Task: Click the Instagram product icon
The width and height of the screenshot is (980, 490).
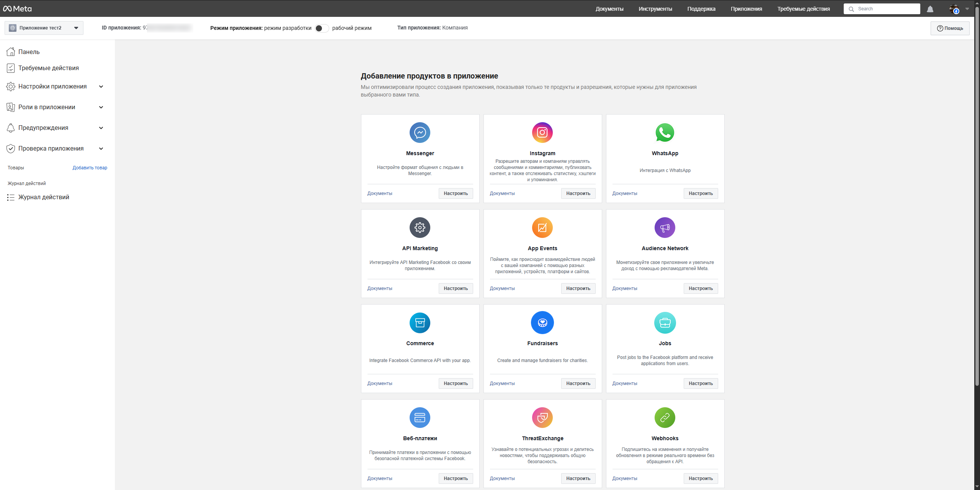Action: click(x=542, y=133)
